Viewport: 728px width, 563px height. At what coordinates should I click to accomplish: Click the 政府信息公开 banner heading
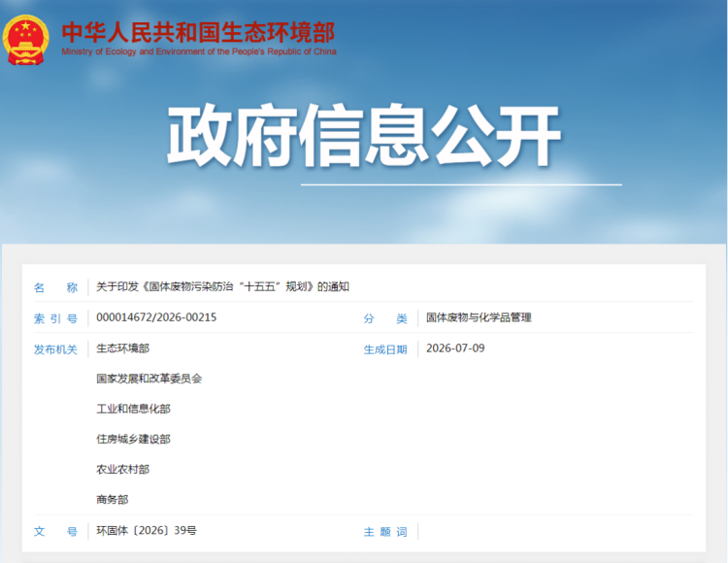point(364,136)
